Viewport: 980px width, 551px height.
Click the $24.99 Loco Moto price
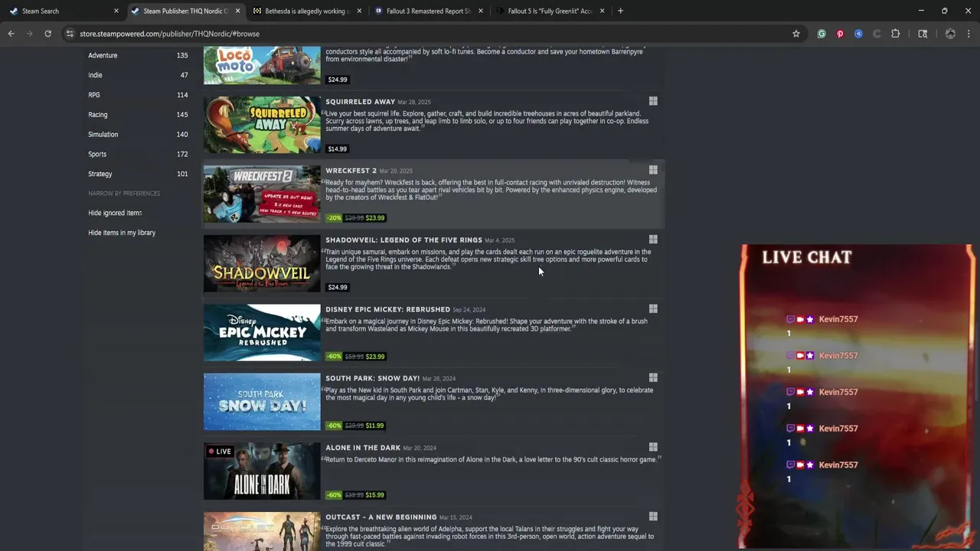338,80
